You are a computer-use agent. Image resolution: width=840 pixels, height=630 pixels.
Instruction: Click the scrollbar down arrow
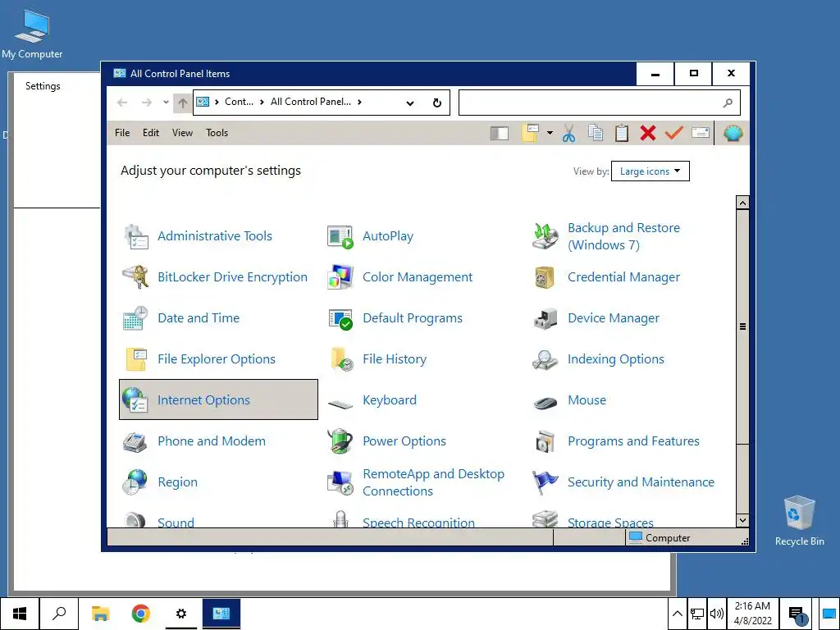[742, 520]
